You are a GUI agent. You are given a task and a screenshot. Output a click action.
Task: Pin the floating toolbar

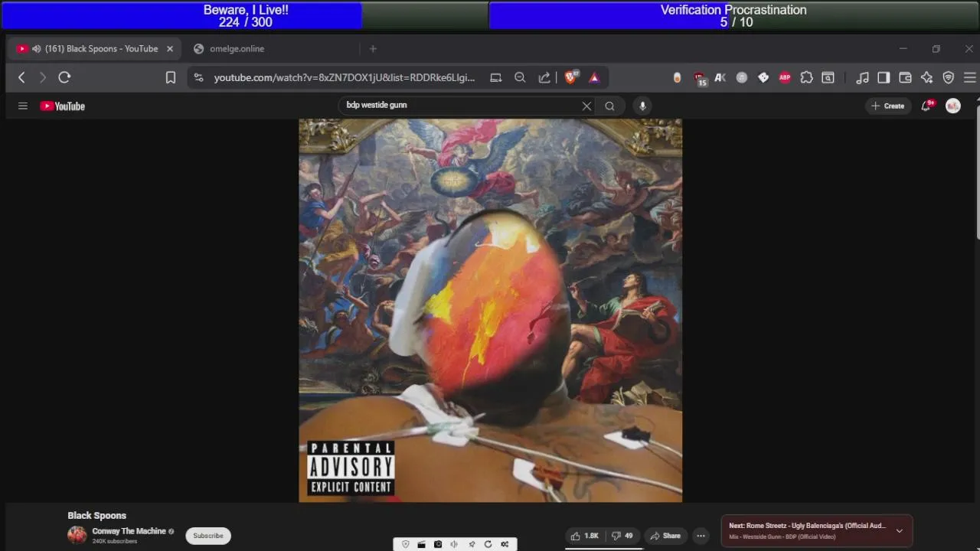point(472,544)
